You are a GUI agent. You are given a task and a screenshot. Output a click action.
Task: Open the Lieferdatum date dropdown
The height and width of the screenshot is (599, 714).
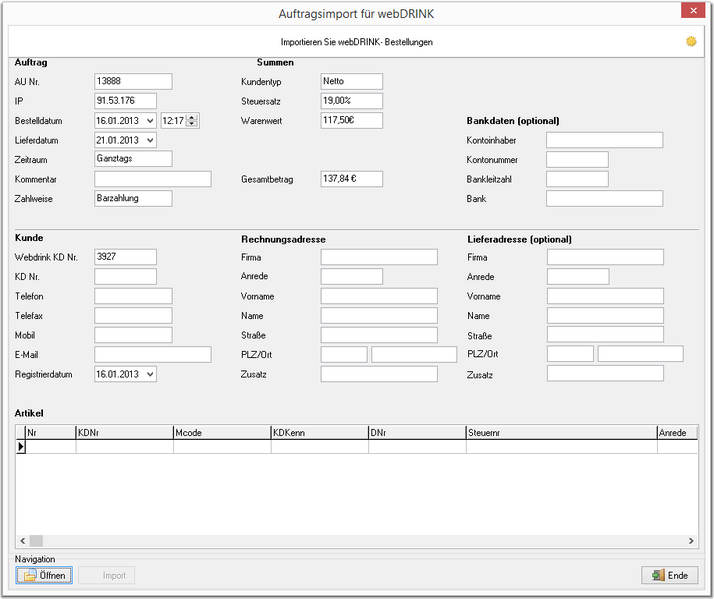coord(150,140)
